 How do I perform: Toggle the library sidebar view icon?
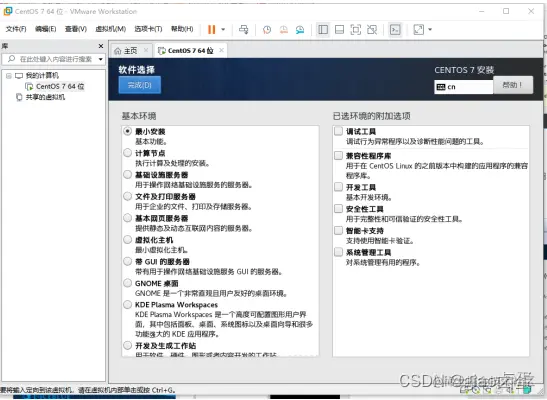coord(323,30)
